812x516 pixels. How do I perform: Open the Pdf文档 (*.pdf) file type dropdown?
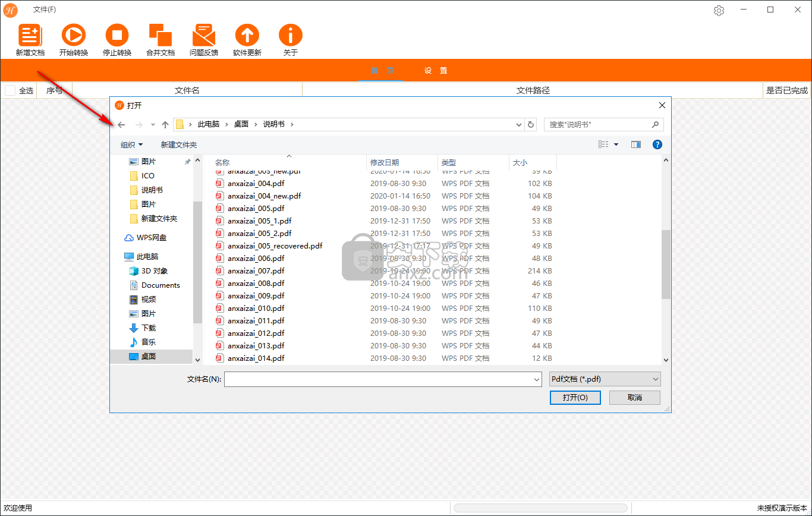605,379
